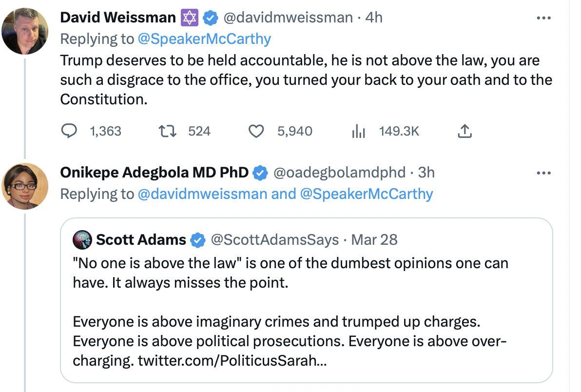Open the @SpeakerMcCarthy mention in first tweet
This screenshot has height=392, width=581.
click(x=204, y=39)
